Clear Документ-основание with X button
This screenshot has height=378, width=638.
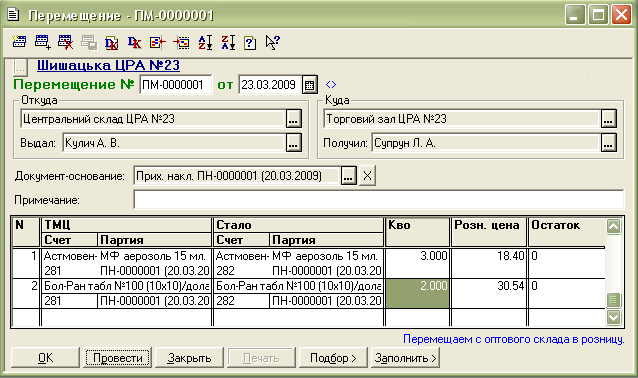point(367,176)
